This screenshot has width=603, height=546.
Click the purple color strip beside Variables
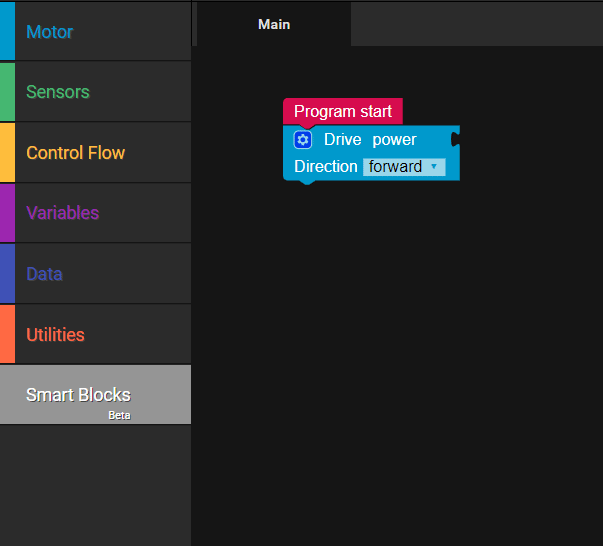(x=7, y=213)
